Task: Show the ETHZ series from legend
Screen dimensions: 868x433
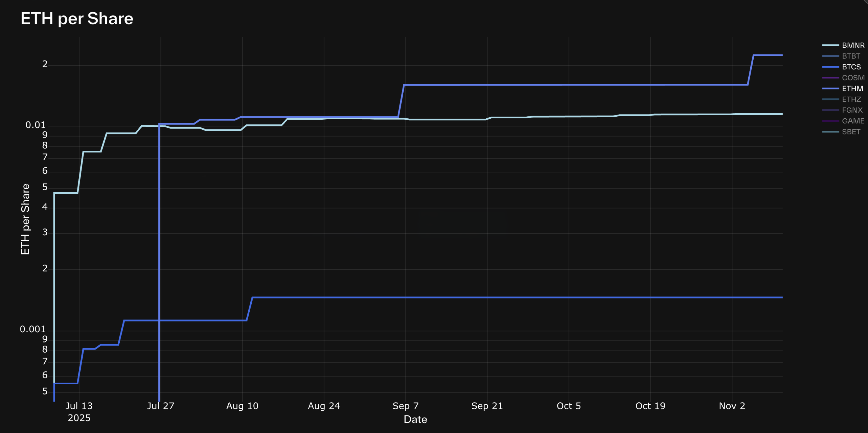Action: [x=851, y=99]
